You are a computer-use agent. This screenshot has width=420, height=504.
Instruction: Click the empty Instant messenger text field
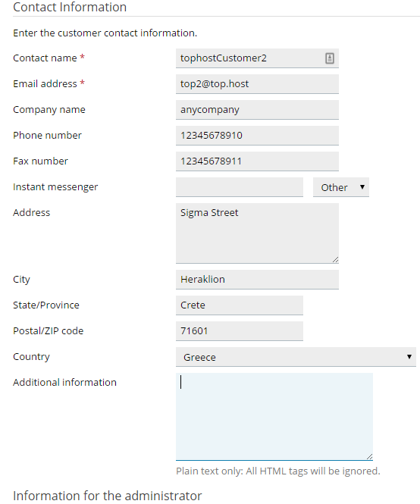(240, 187)
